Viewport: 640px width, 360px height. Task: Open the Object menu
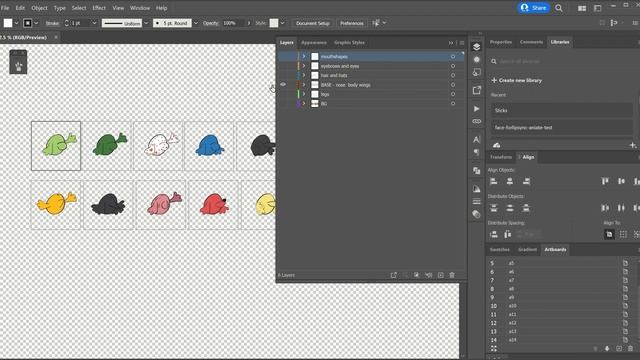tap(39, 8)
